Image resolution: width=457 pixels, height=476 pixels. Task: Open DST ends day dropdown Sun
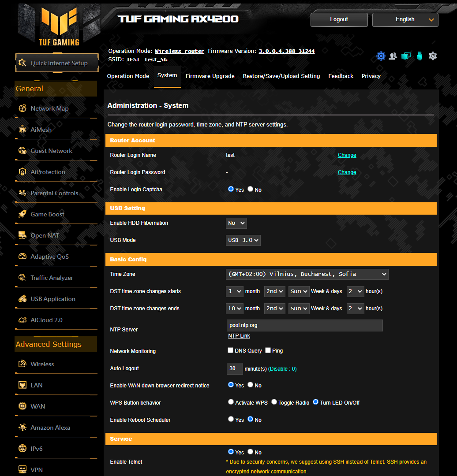click(x=299, y=309)
